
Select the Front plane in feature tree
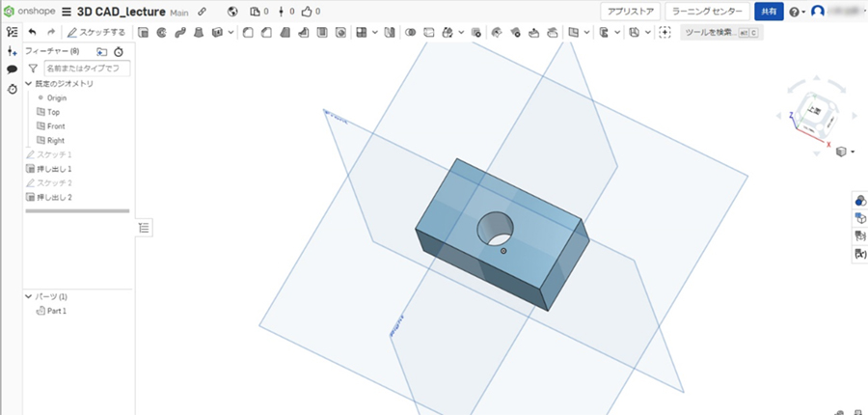(x=56, y=126)
